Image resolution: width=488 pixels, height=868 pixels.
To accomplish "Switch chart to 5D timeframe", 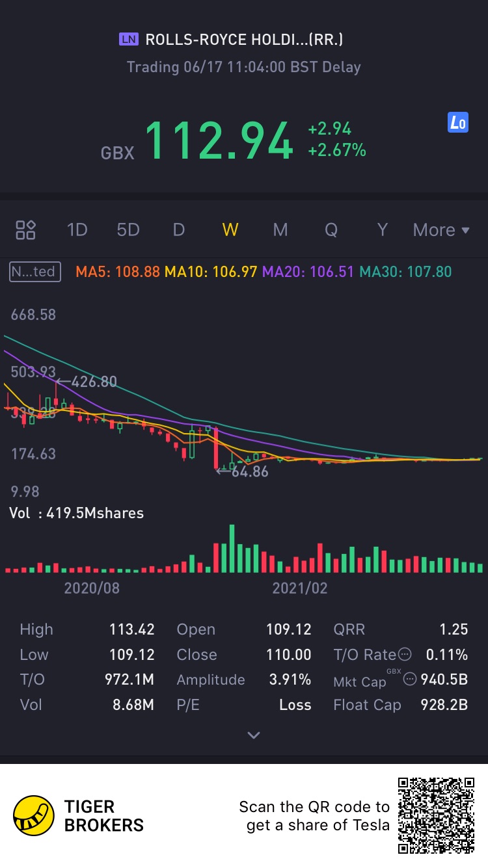I will coord(128,230).
